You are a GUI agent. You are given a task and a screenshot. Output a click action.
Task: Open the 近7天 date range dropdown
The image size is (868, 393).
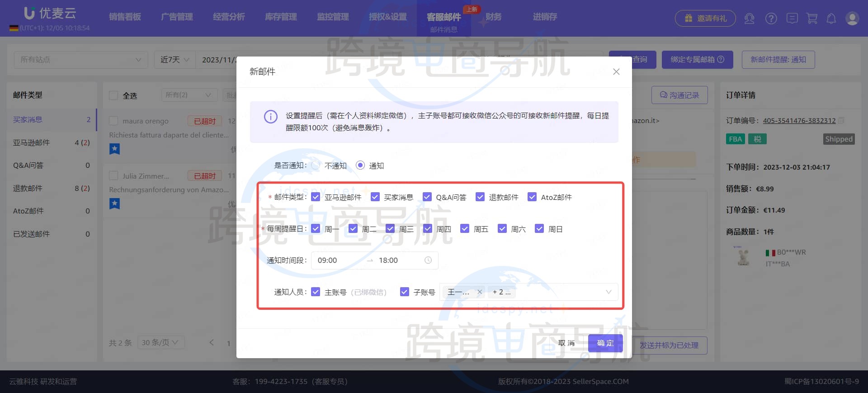pyautogui.click(x=175, y=60)
